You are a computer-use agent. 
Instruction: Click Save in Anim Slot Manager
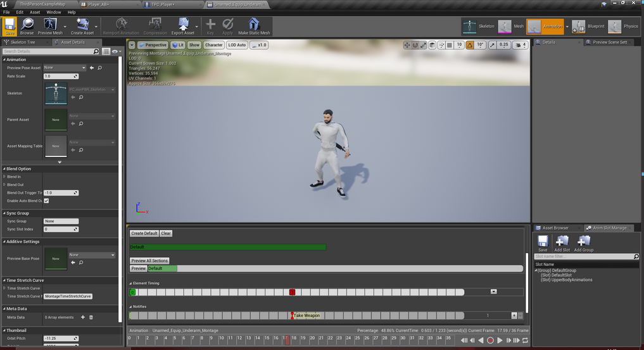[543, 243]
